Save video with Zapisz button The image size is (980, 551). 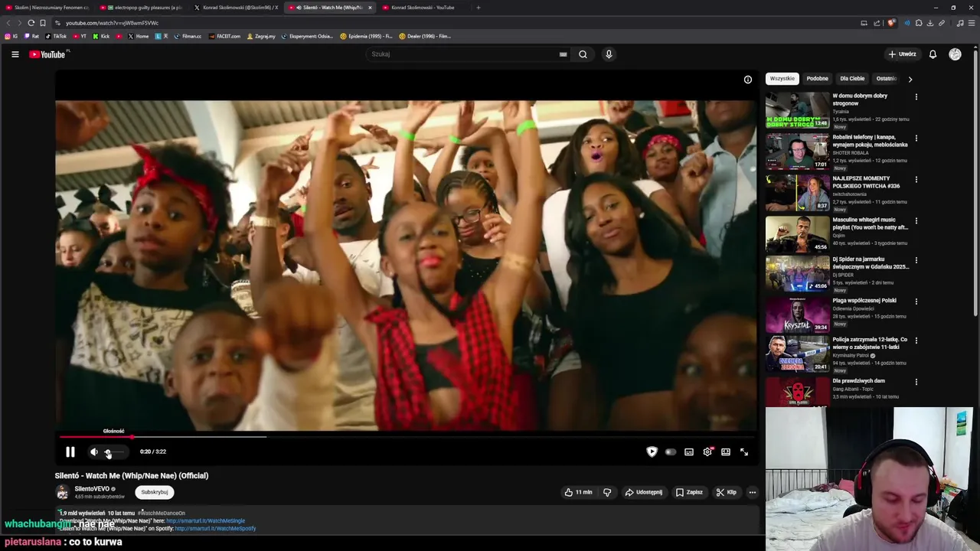(689, 492)
